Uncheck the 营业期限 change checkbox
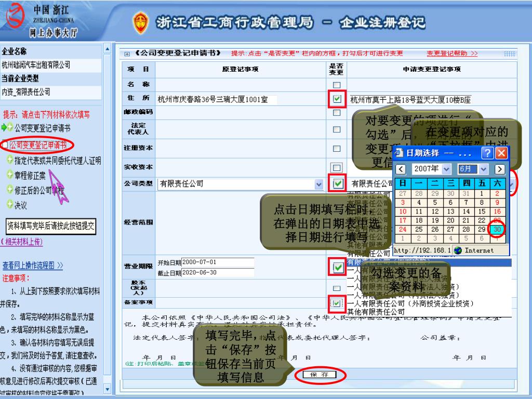The height and width of the screenshot is (399, 532). click(338, 268)
